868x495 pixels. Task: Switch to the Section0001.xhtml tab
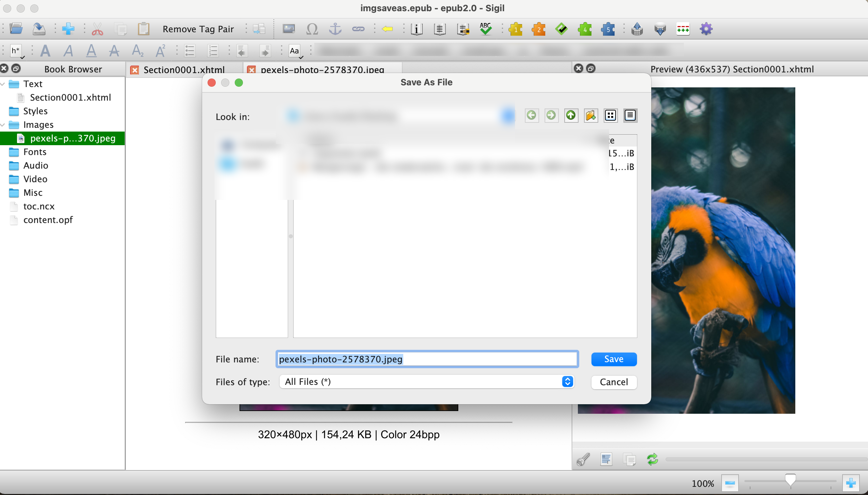[x=183, y=70]
